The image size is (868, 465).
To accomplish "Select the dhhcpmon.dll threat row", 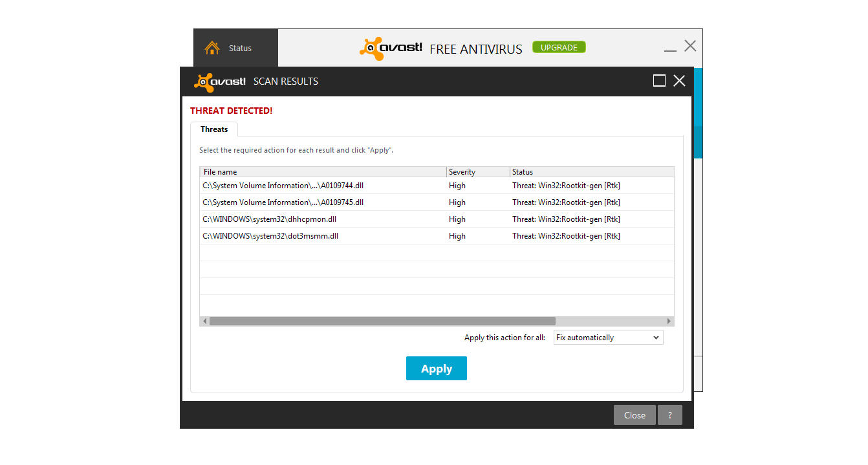I will 437,219.
